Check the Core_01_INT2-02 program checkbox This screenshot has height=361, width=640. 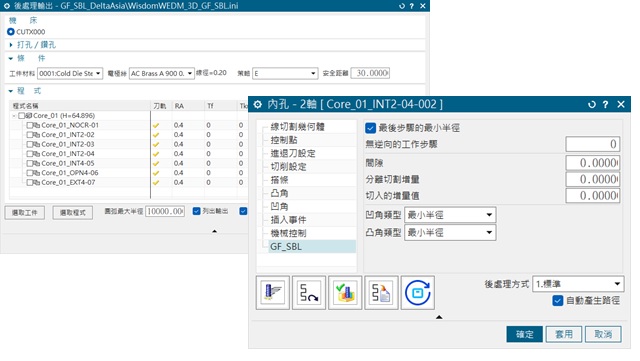tap(29, 135)
